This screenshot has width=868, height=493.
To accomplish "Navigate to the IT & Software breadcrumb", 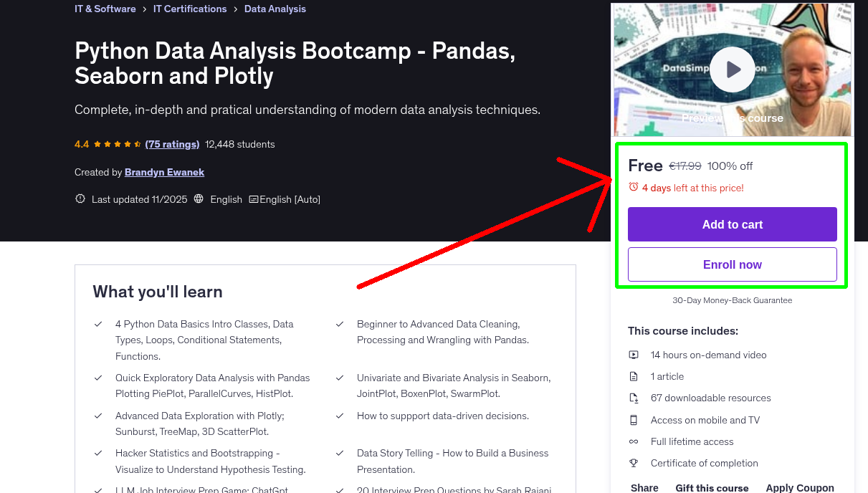I will [x=105, y=9].
